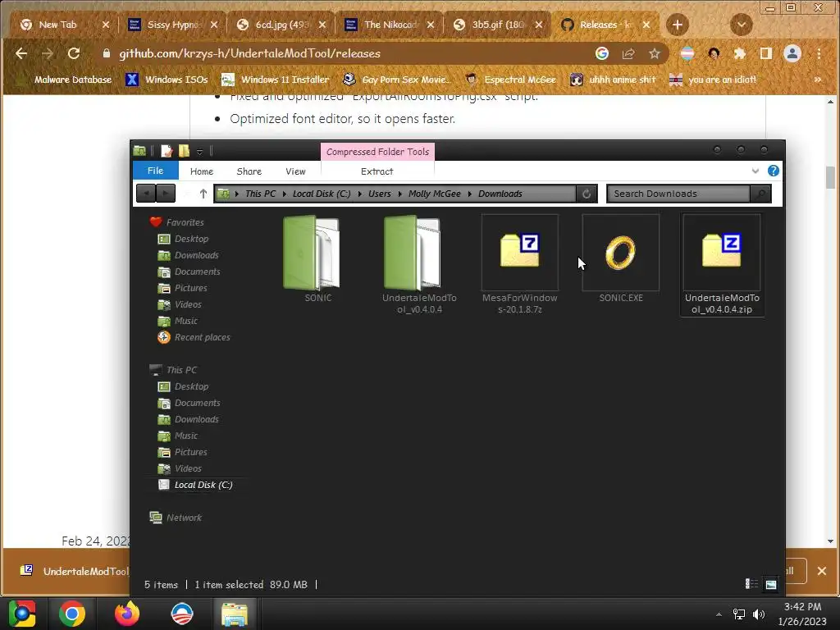Reload the GitHub page

point(73,53)
